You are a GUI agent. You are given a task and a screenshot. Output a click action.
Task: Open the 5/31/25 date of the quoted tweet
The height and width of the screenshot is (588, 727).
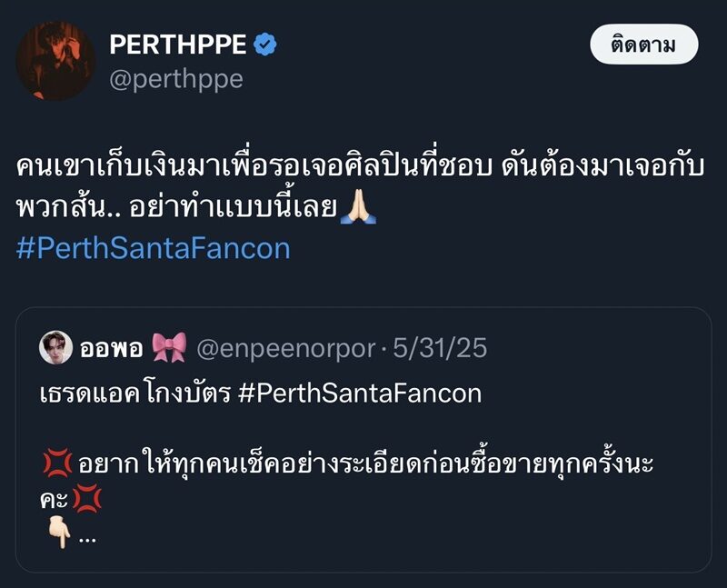point(445,347)
